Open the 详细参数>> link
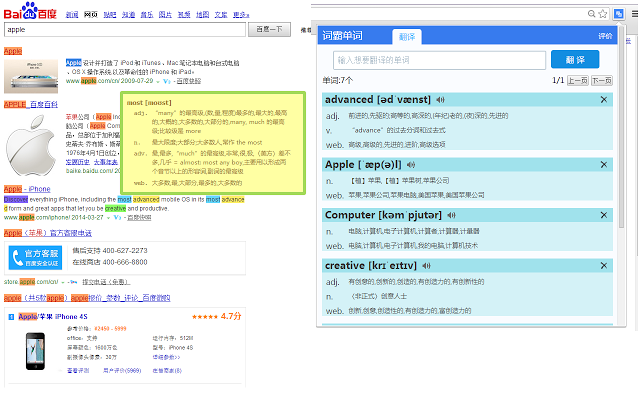 (x=166, y=357)
